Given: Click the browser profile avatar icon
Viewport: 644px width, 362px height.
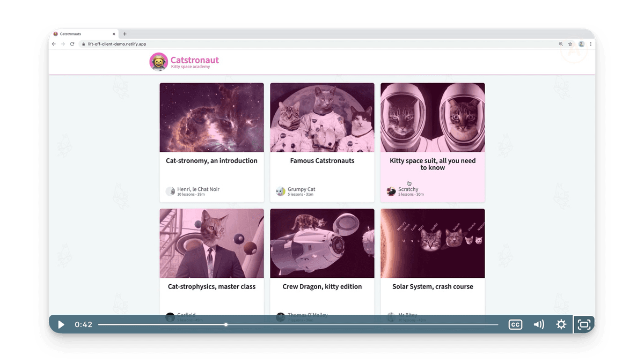Looking at the screenshot, I should pyautogui.click(x=581, y=44).
